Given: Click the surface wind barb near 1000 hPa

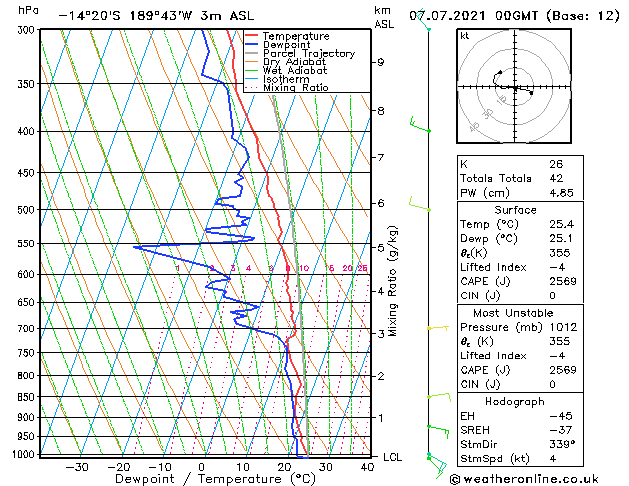Looking at the screenshot, I should (437, 465).
